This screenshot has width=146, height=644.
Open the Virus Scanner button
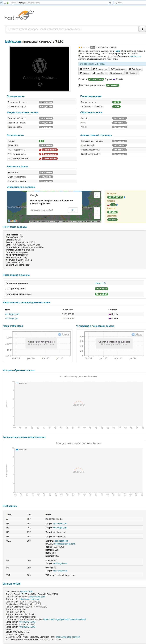pos(118,69)
